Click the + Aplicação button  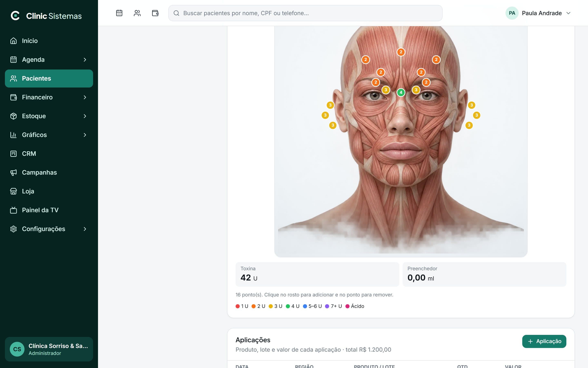544,341
